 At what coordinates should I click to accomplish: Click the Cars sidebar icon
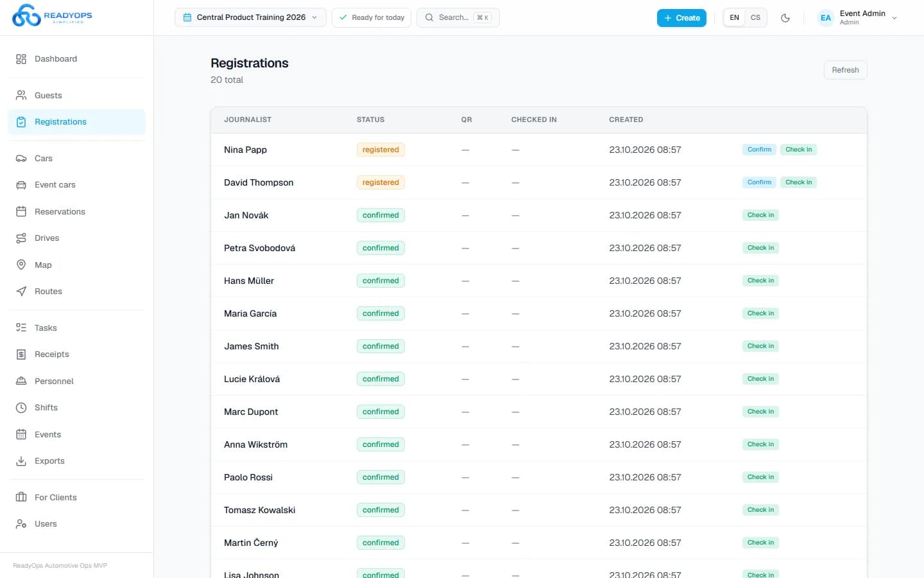(21, 159)
